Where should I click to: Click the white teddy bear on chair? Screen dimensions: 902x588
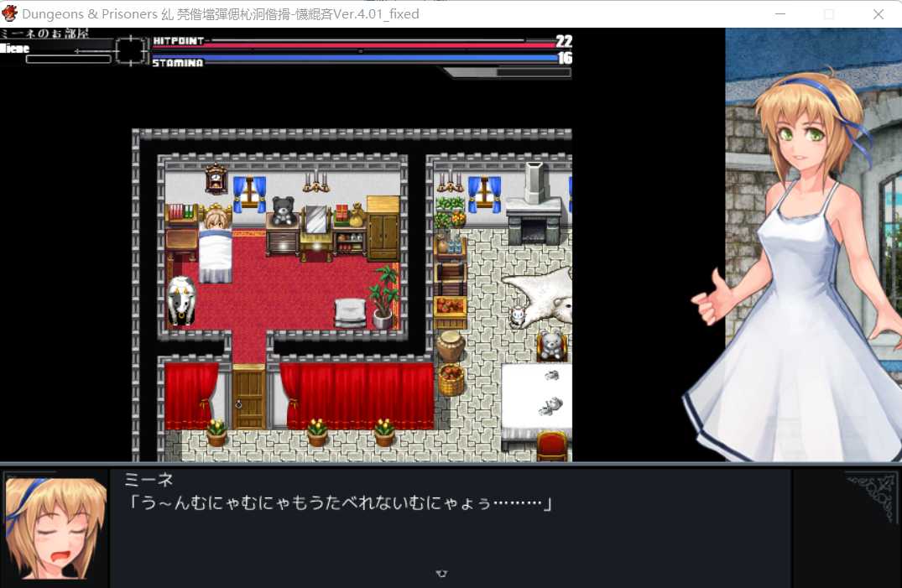pyautogui.click(x=551, y=345)
